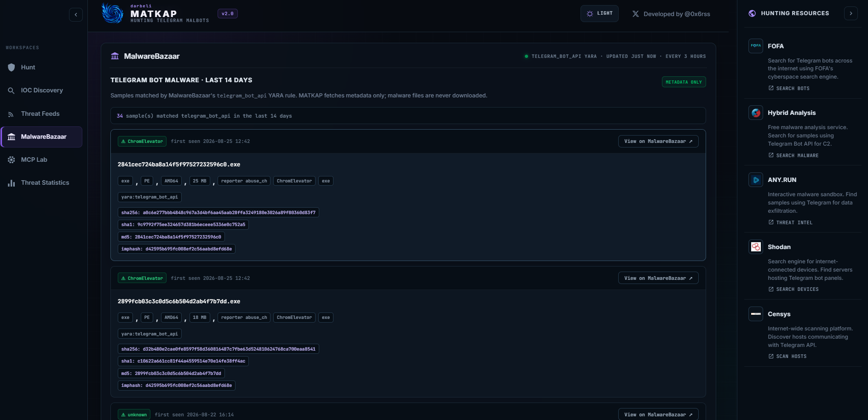868x420 pixels.
Task: Click the 18 MB size tag
Action: [x=200, y=318]
